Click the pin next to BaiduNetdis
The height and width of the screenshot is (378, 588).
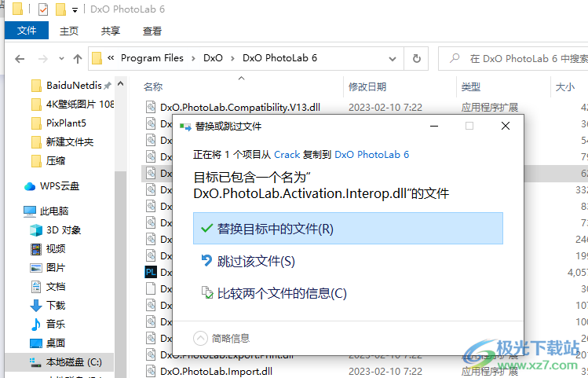pos(108,86)
